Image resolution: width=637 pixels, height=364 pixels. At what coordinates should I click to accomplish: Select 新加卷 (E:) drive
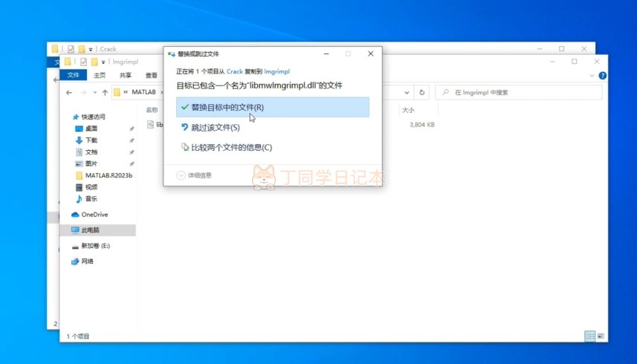coord(95,246)
